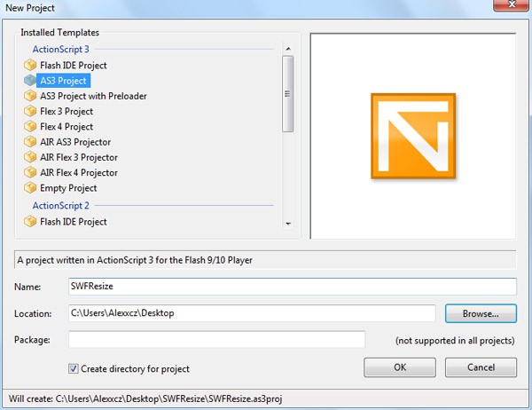Choose the AIR Flex 4 Projector template

pyautogui.click(x=79, y=172)
